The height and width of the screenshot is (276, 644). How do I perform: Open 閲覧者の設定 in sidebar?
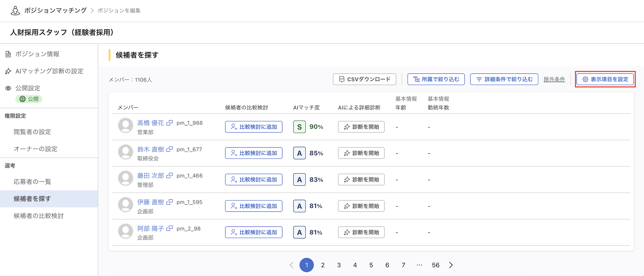click(x=32, y=132)
